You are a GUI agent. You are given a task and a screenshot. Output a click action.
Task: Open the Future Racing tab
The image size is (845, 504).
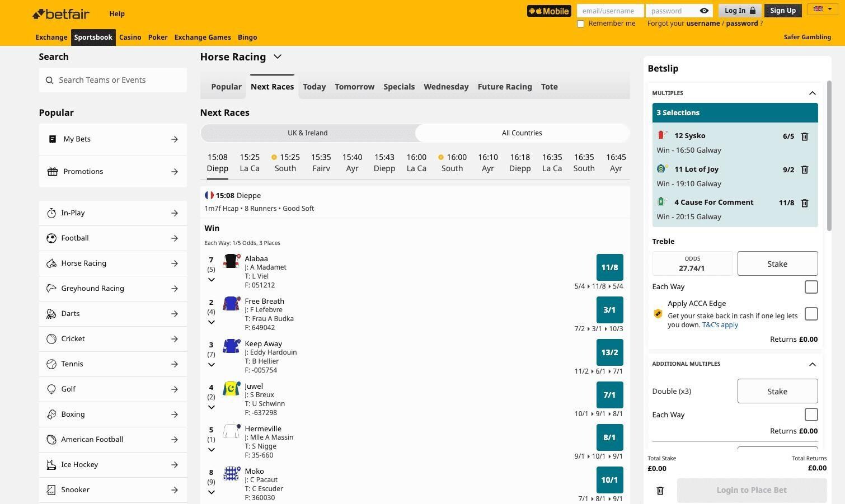point(505,87)
